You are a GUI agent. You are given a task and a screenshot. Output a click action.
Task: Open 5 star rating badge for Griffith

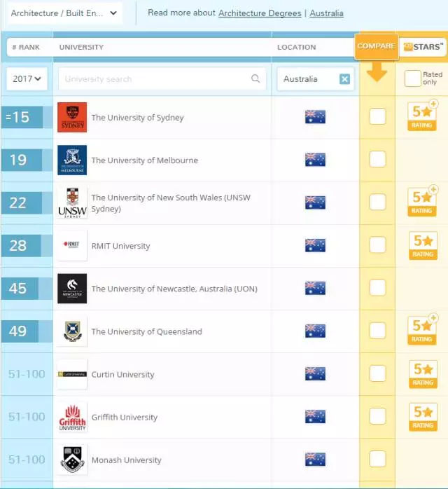(x=423, y=417)
